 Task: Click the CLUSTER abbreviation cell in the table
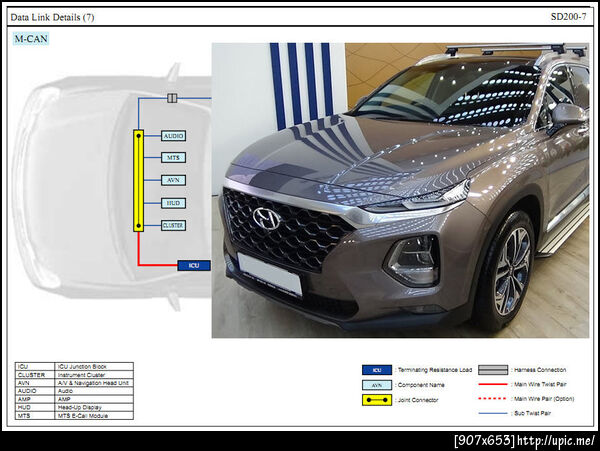point(35,375)
